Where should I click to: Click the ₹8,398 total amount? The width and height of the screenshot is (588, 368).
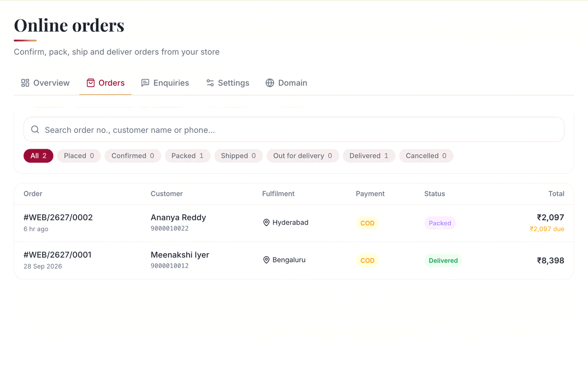click(551, 261)
